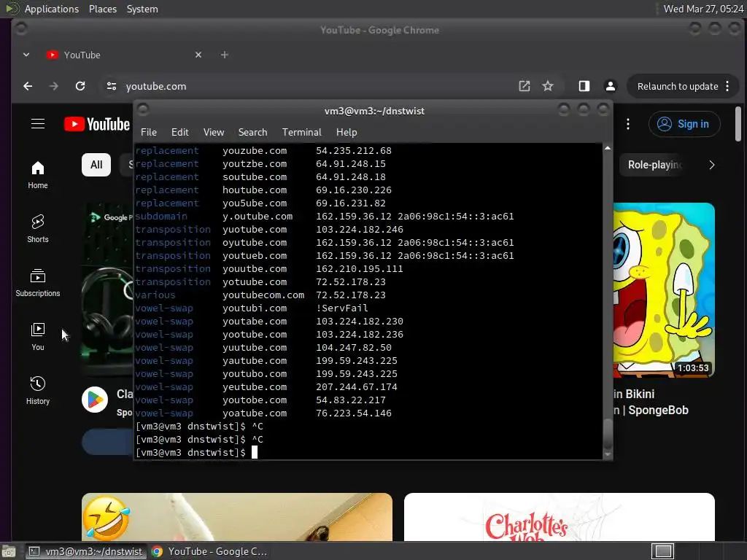Image resolution: width=747 pixels, height=560 pixels.
Task: Click the Google Play channel avatar
Action: (95, 400)
